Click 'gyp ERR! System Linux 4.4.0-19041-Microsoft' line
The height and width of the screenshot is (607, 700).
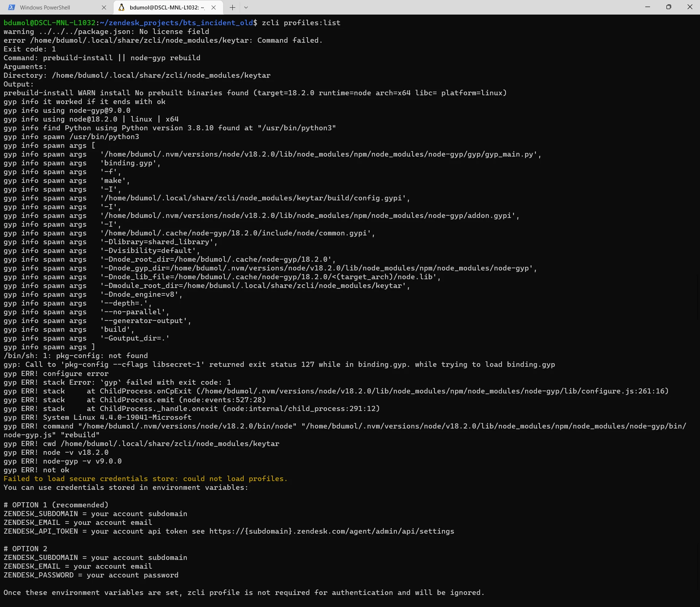[97, 417]
